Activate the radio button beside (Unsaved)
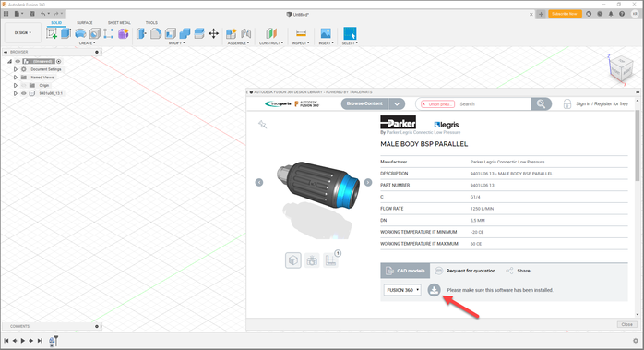644x350 pixels. pos(59,61)
